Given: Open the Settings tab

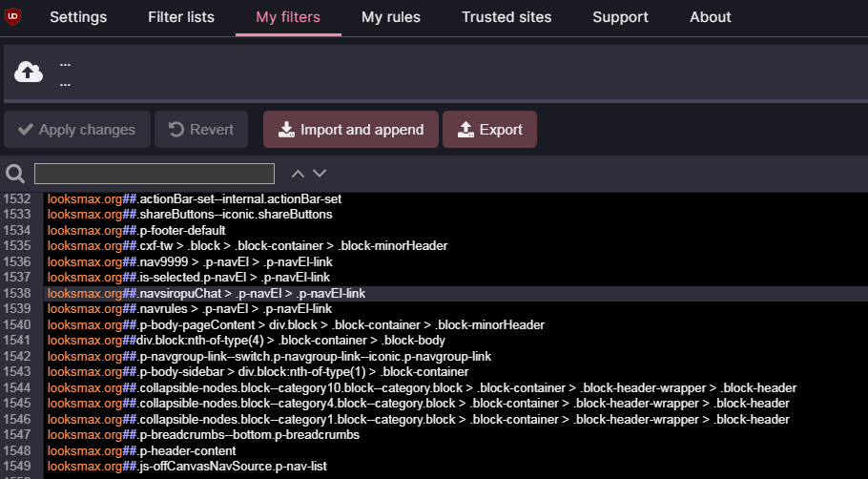Looking at the screenshot, I should tap(78, 17).
